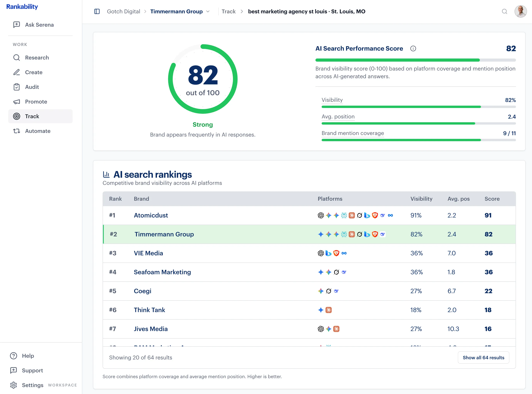Viewport: 532px width, 394px height.
Task: Click the Score column header
Action: tap(492, 199)
